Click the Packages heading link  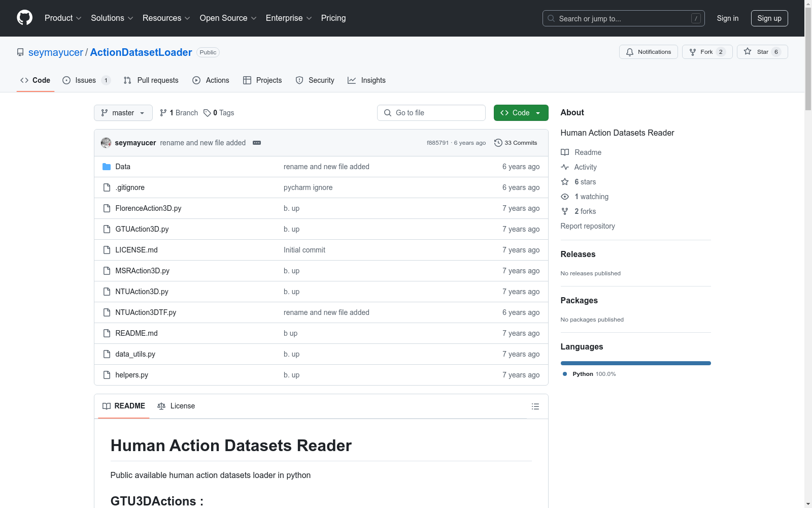click(579, 300)
